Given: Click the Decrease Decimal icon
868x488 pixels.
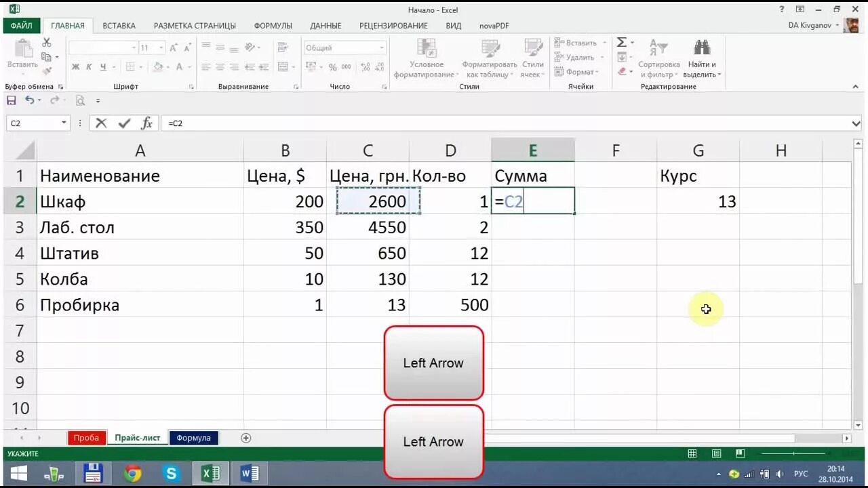Looking at the screenshot, I should click(379, 67).
